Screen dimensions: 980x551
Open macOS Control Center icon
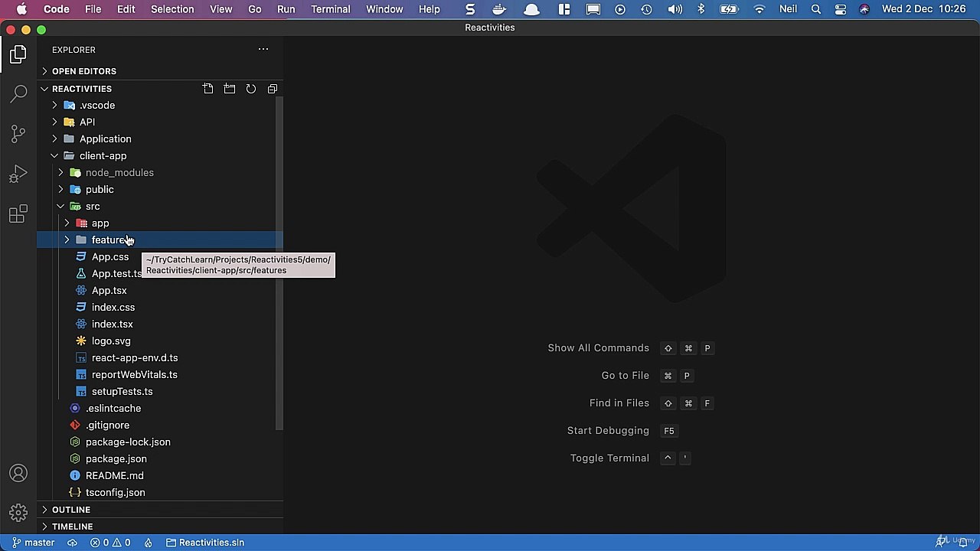tap(841, 9)
